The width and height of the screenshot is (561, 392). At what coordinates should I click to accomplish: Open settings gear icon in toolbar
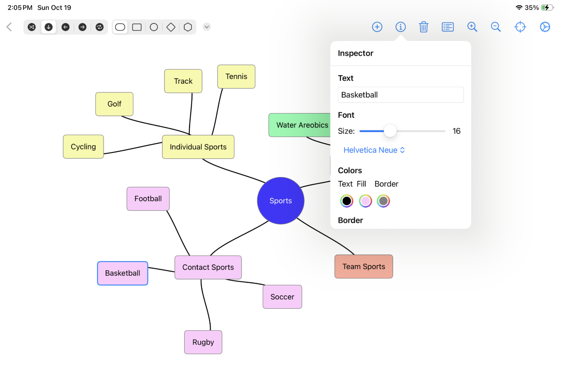545,27
